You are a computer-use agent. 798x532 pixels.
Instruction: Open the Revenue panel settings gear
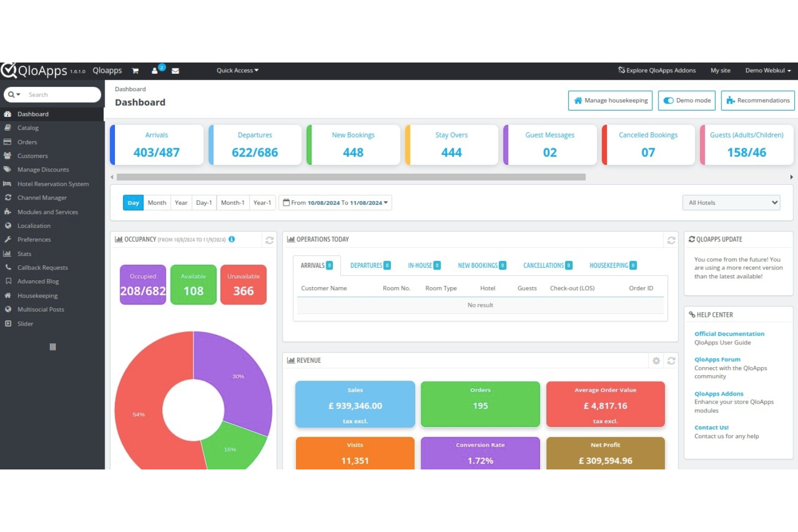(656, 361)
